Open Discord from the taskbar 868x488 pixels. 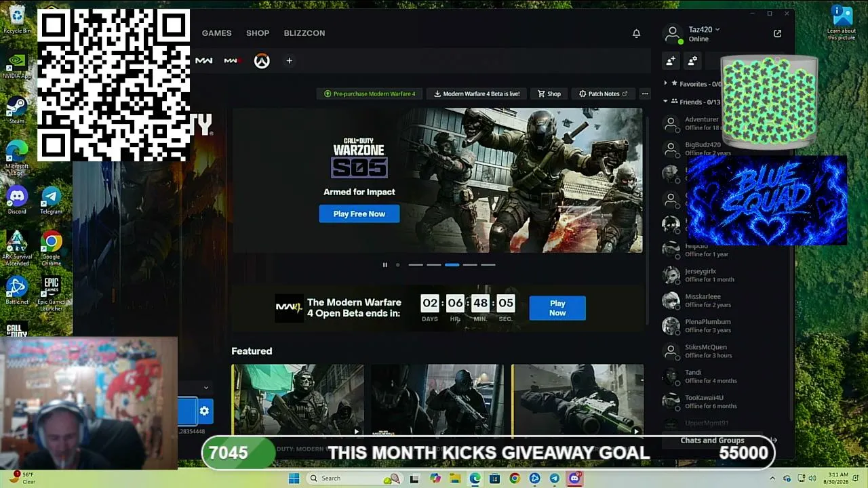[574, 479]
